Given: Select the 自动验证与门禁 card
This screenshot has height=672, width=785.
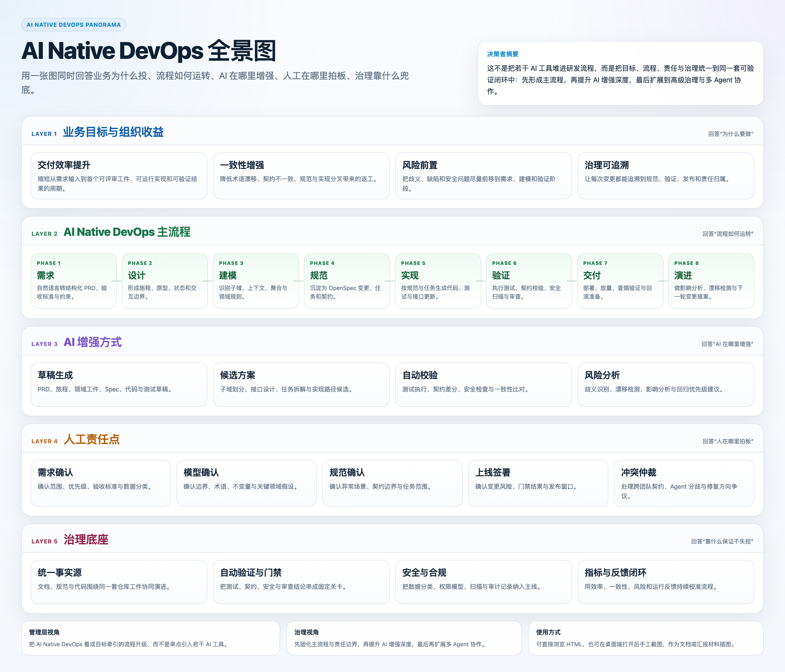Looking at the screenshot, I should pos(301,582).
